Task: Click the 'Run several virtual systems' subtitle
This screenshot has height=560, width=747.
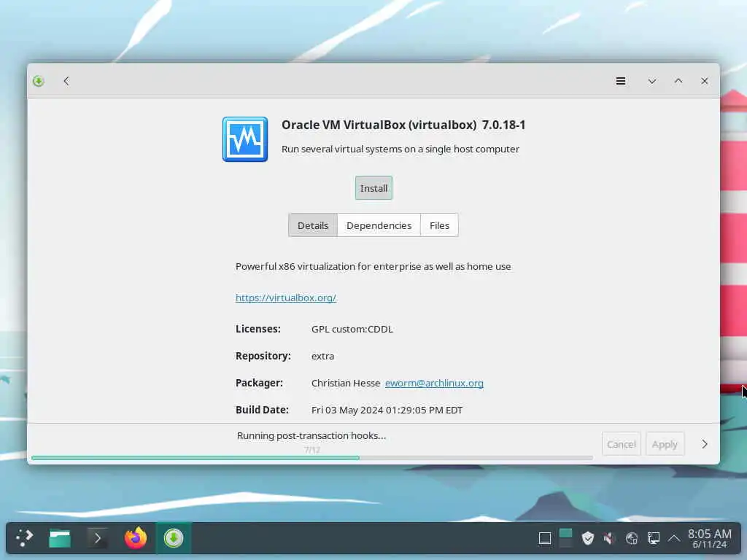Action: 400,149
